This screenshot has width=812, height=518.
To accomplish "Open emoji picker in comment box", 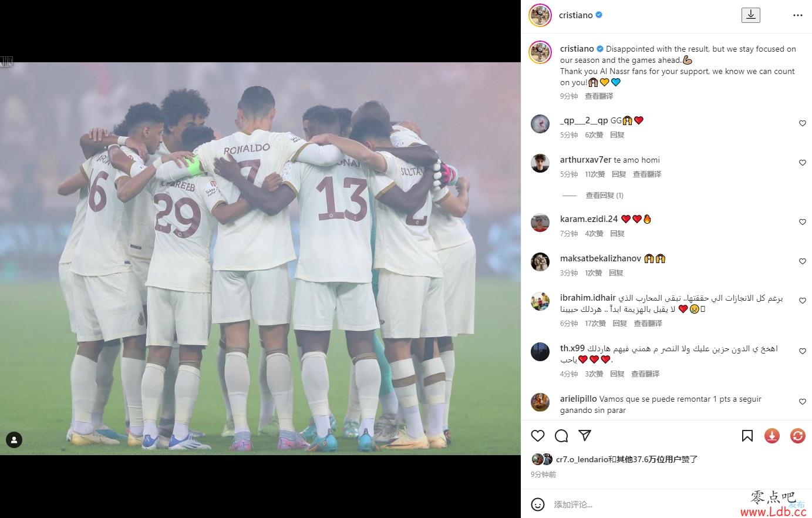I will pos(538,504).
